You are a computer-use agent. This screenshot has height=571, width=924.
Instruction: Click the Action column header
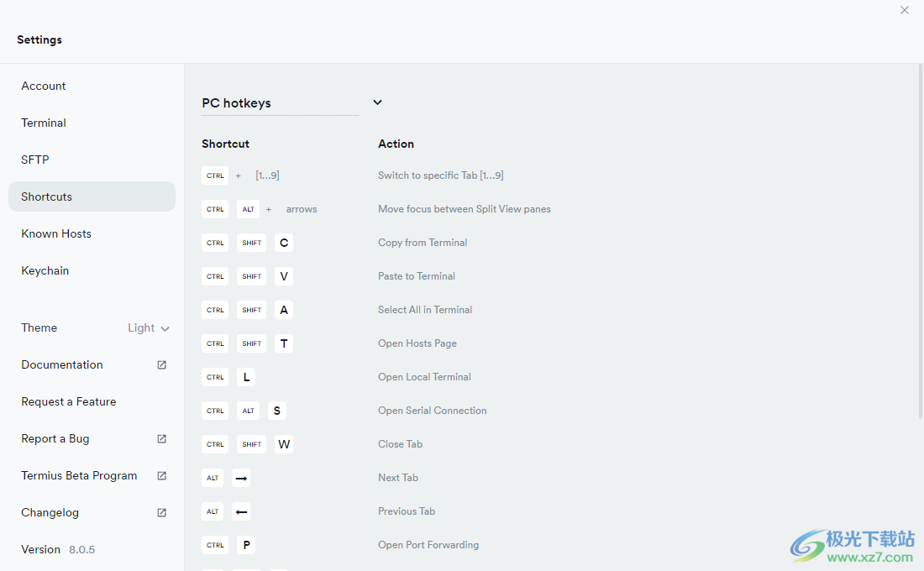396,144
